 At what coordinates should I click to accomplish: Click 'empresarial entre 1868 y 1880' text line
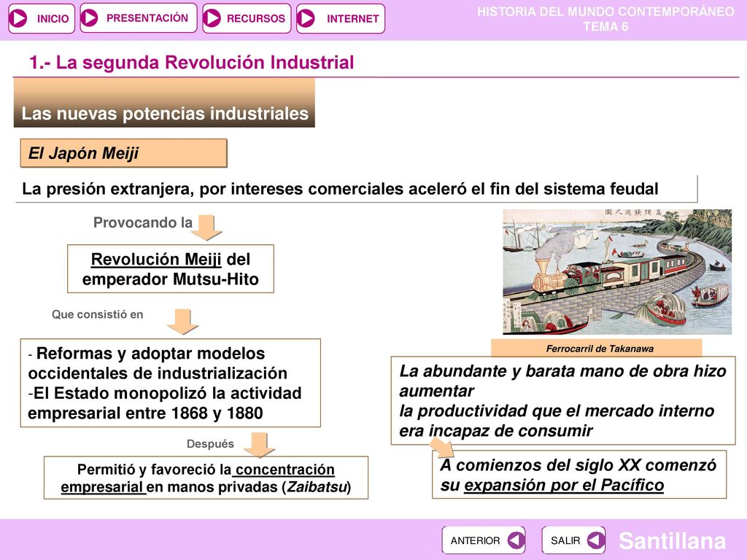click(145, 413)
